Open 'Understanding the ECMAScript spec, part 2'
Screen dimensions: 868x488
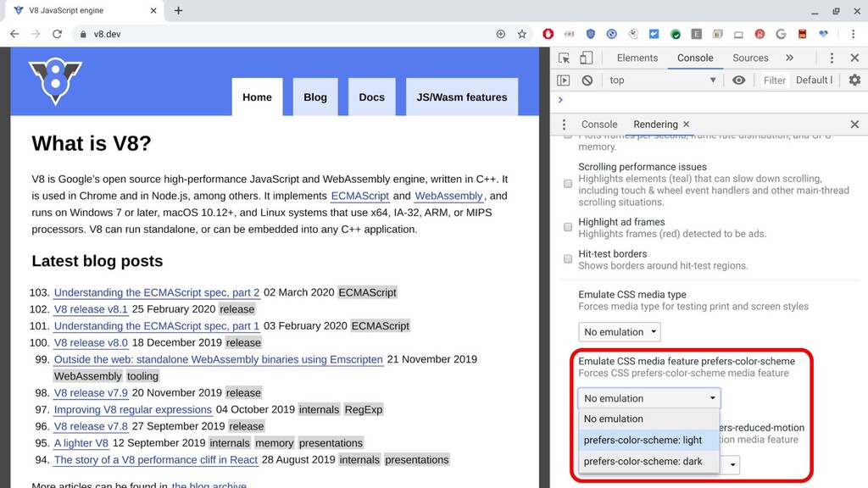click(157, 292)
